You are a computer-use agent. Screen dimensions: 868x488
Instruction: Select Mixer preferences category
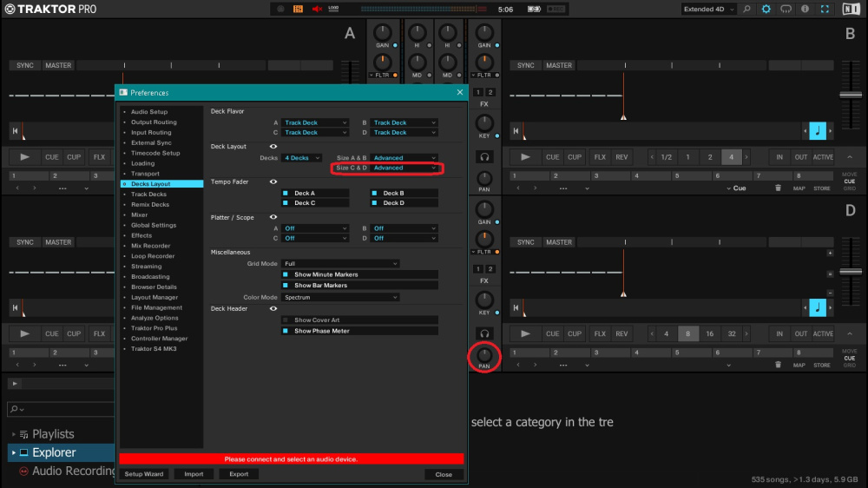[139, 215]
